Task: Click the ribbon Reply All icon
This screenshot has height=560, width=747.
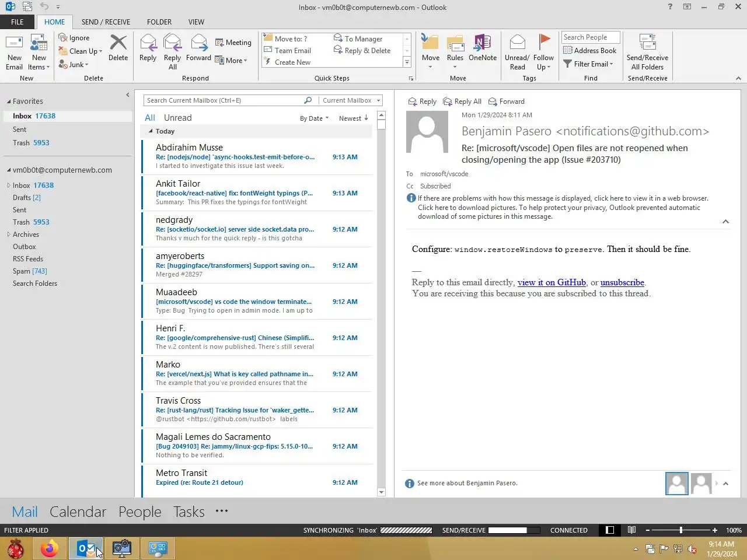Action: point(172,52)
